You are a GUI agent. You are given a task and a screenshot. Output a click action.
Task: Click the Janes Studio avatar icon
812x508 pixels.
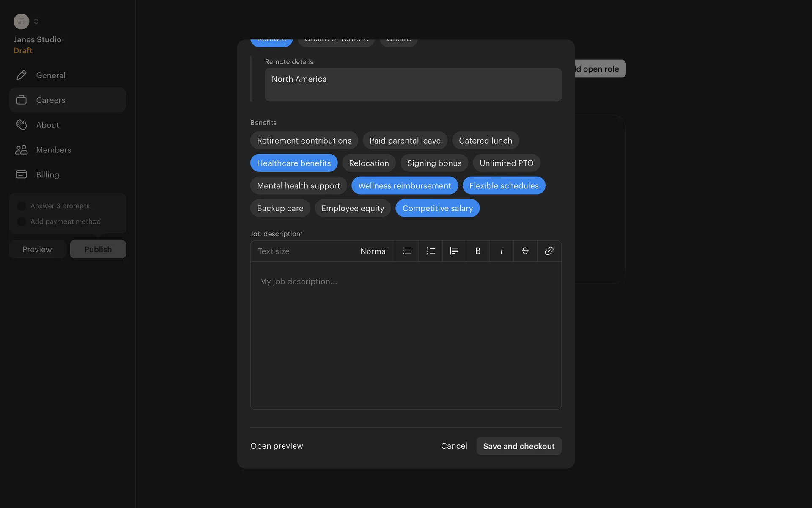[x=21, y=22]
